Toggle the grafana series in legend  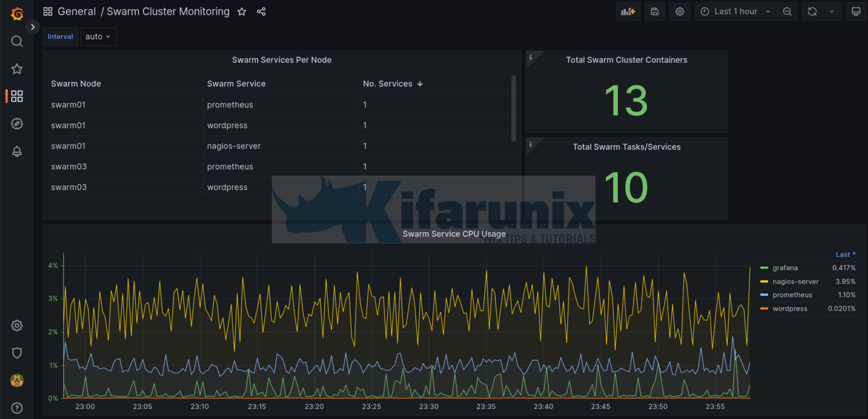coord(785,268)
